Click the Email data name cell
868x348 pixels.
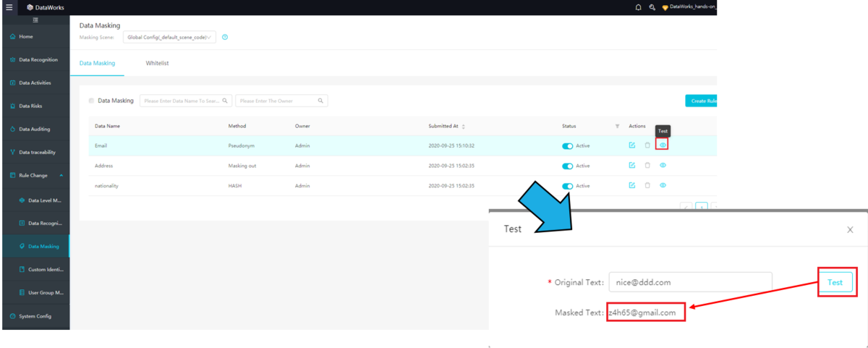click(x=101, y=145)
